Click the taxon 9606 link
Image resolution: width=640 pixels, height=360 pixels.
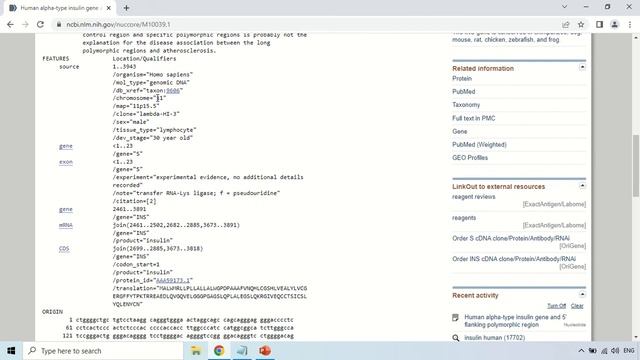[x=173, y=91]
